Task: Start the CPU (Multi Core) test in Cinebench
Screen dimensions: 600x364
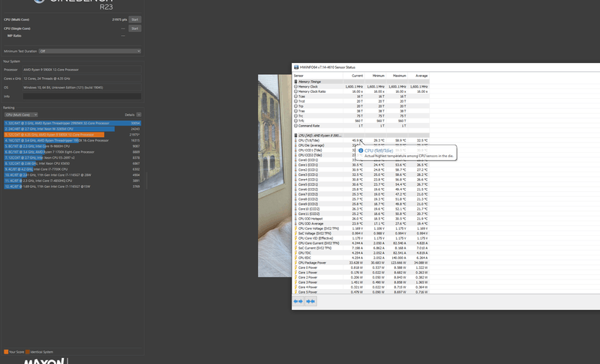Action: 135,19
